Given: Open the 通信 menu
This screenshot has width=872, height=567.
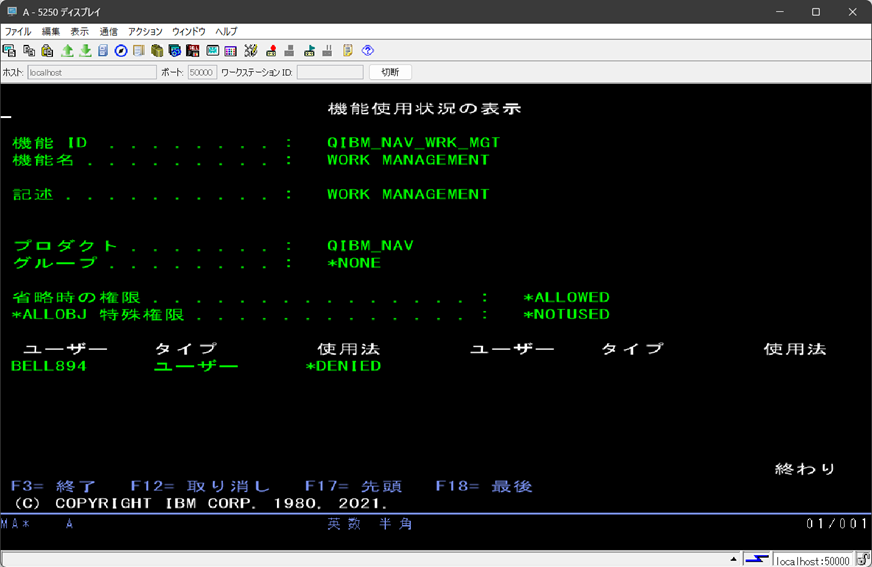Looking at the screenshot, I should pos(108,32).
